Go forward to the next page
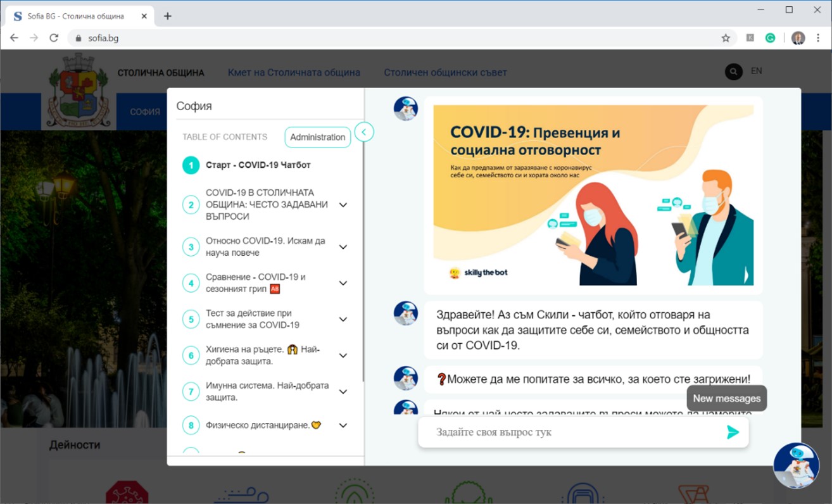 (34, 38)
